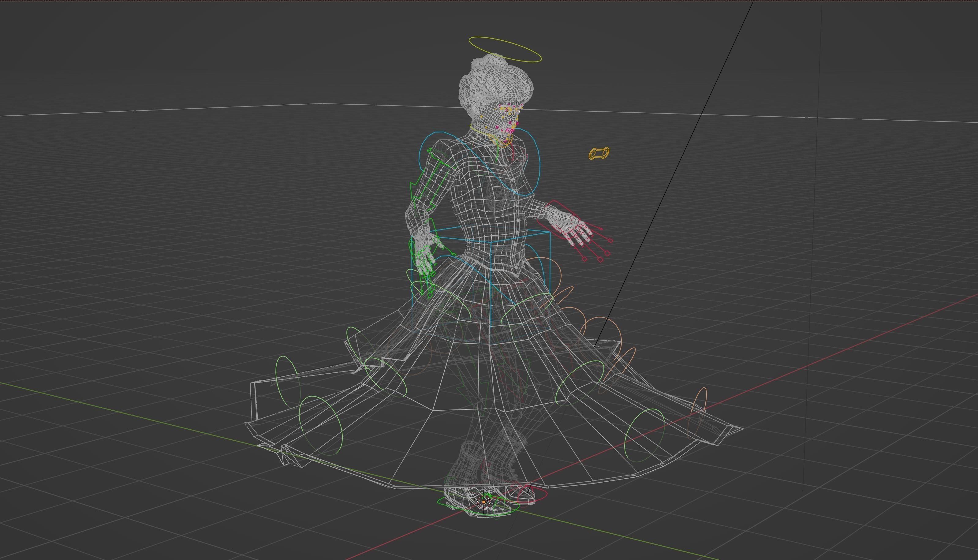Select the yellow halo control ring above head

[x=505, y=50]
